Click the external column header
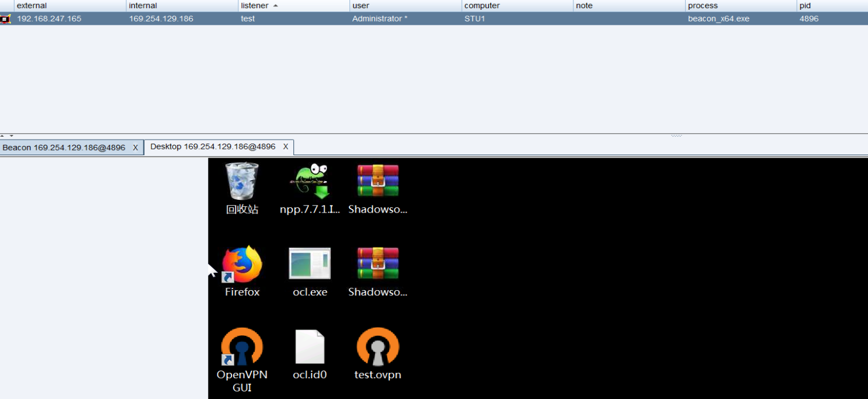Screen dimensions: 868x399 pos(32,6)
